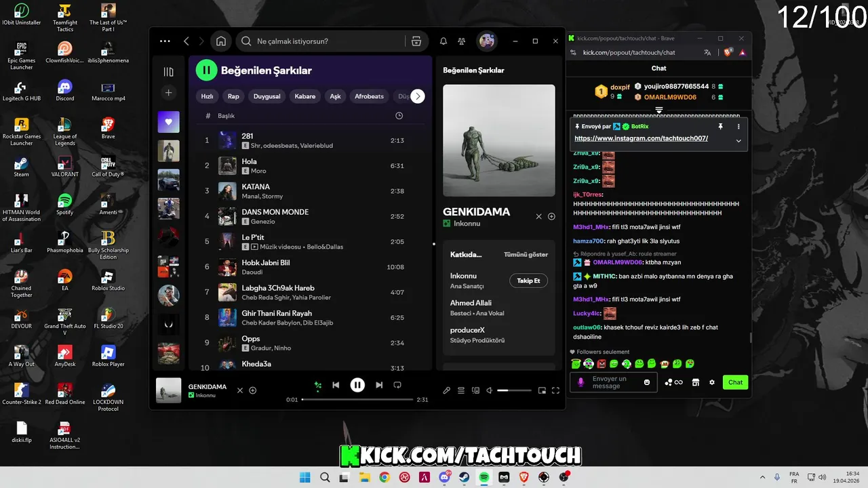
Task: Open the miniplayer icon
Action: click(x=542, y=390)
